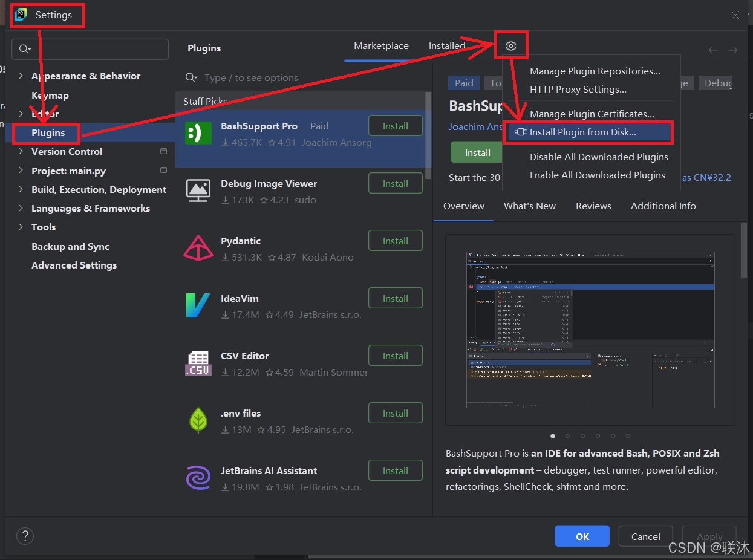Expand the Project: main.py node

21,171
